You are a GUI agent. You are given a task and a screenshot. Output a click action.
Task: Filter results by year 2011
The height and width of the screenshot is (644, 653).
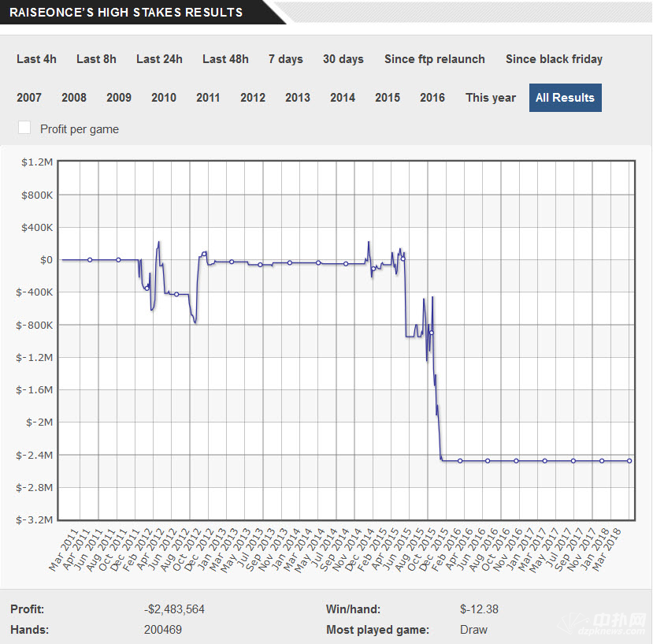point(208,98)
